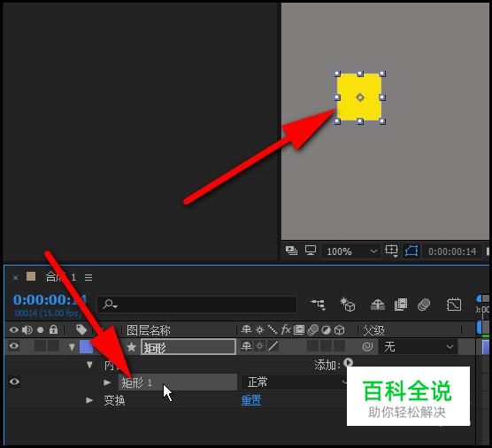Image resolution: width=492 pixels, height=448 pixels.
Task: Click the 合成 1 tab color swatch
Action: point(31,276)
